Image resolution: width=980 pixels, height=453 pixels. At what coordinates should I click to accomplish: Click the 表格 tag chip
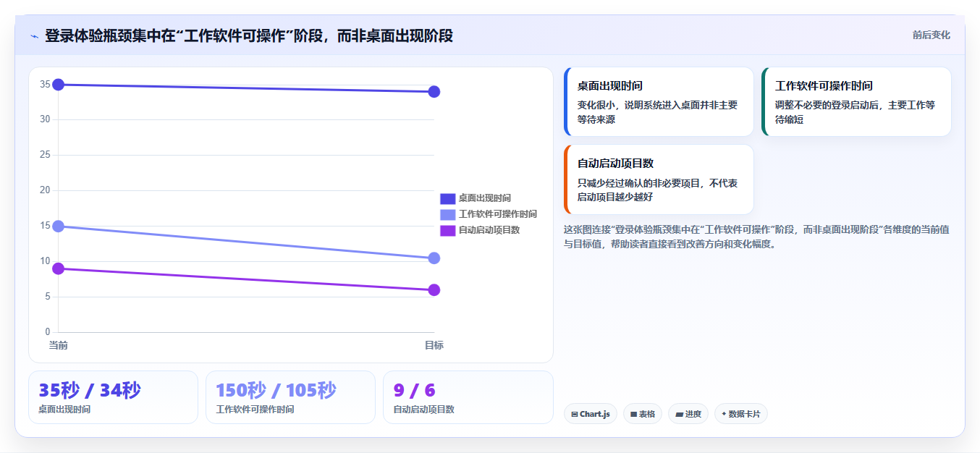(x=642, y=414)
